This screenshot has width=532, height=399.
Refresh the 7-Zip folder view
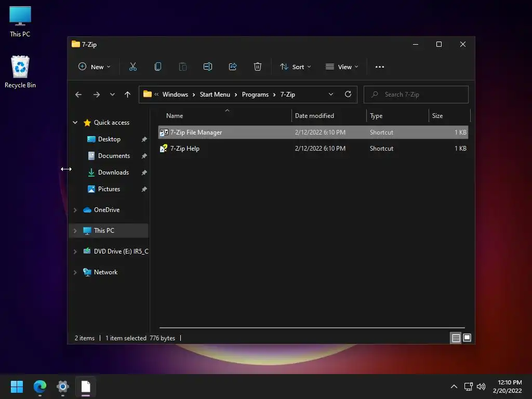tap(348, 95)
